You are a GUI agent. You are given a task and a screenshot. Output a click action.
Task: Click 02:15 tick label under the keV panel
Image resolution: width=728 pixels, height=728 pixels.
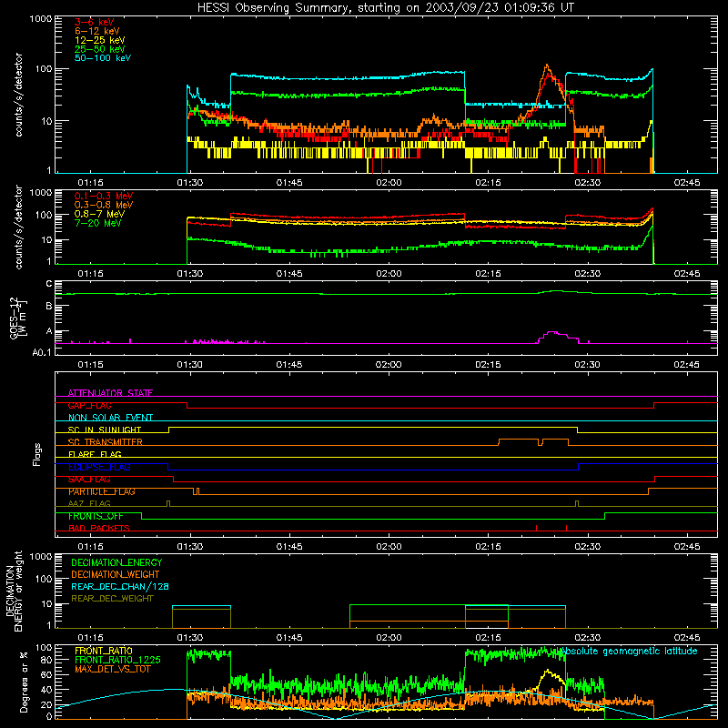[x=488, y=183]
